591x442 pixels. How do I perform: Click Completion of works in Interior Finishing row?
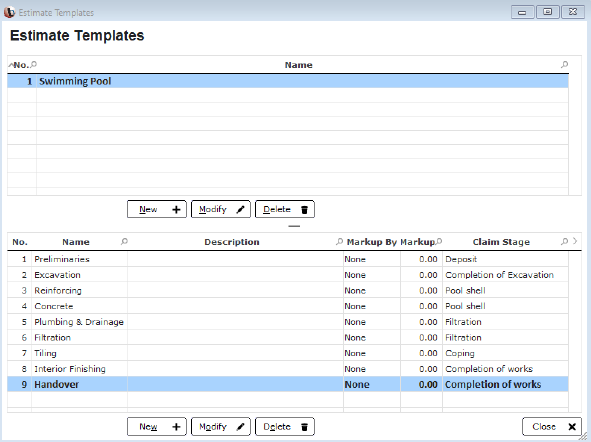505,369
